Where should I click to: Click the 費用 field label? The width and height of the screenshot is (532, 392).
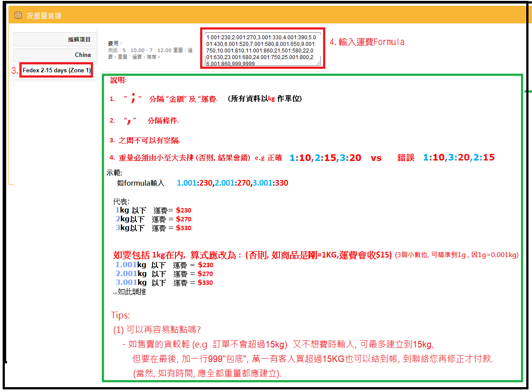pyautogui.click(x=113, y=44)
